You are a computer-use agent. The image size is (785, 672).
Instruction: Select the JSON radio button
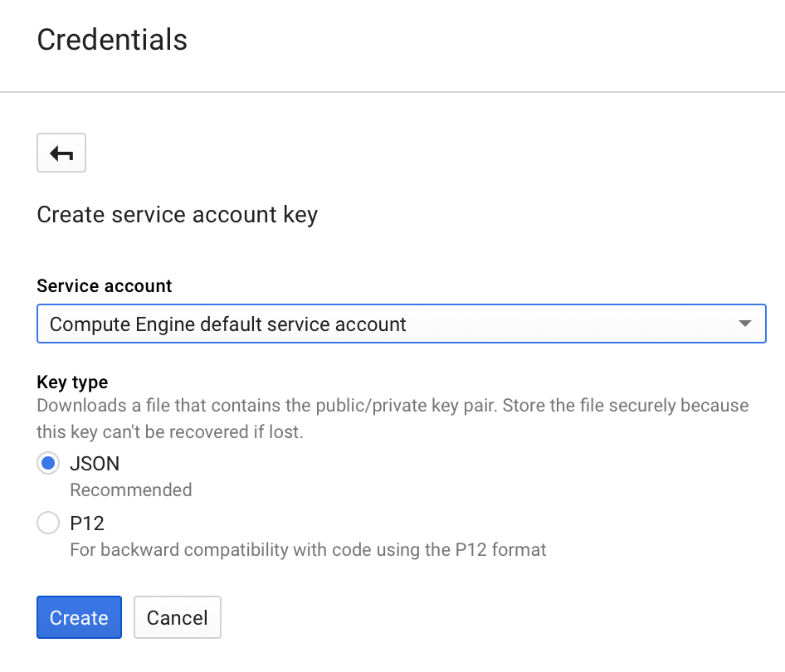coord(48,463)
